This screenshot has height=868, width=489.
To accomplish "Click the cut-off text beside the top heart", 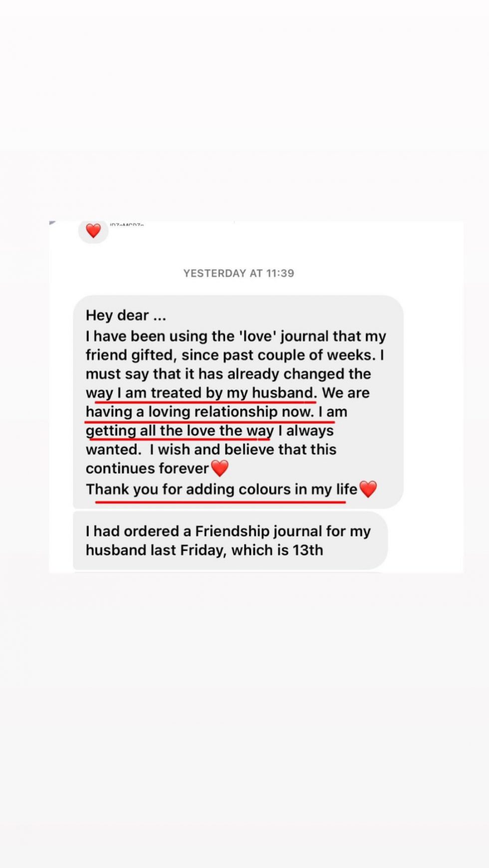I will point(127,225).
